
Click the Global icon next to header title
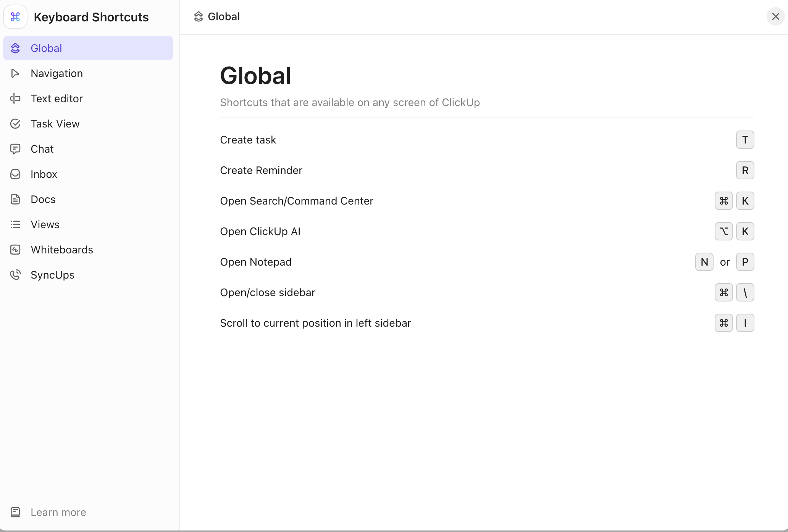coord(198,16)
